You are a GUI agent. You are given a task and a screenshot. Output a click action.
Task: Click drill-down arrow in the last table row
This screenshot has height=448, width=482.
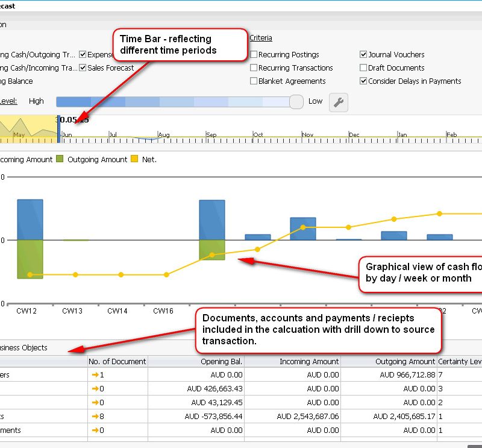[x=95, y=430]
